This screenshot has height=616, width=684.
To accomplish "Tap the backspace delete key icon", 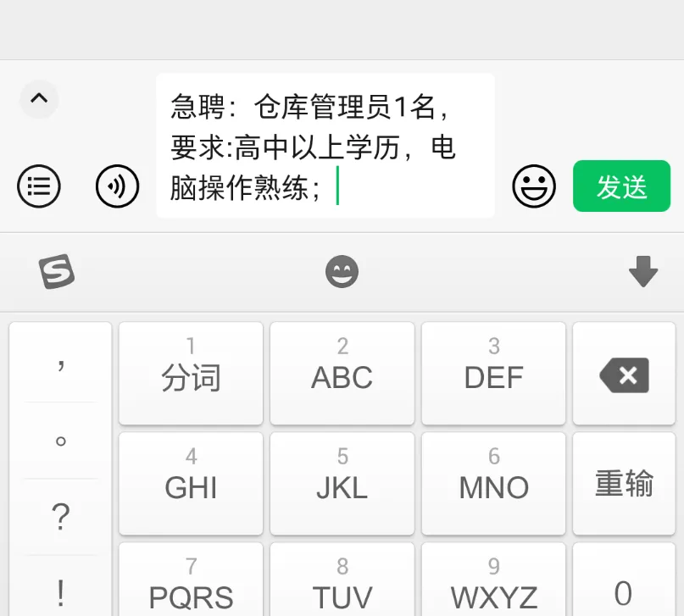I will 624,374.
